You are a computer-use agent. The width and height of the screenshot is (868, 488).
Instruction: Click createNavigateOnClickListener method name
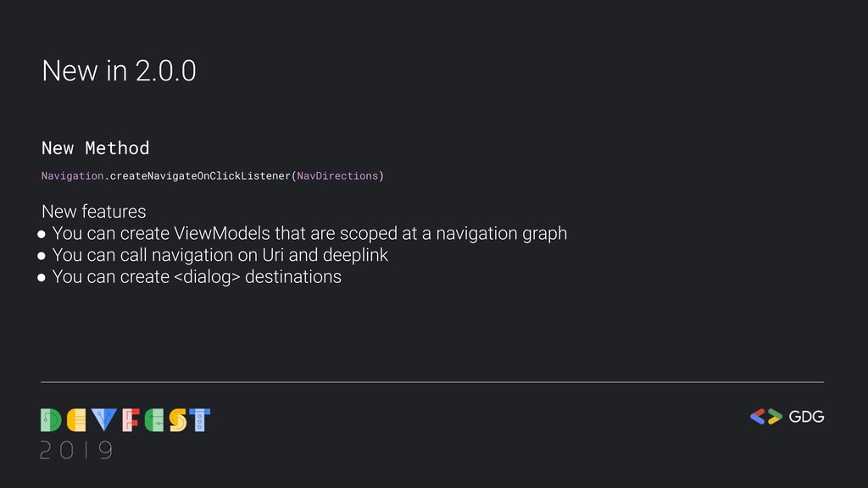click(200, 176)
